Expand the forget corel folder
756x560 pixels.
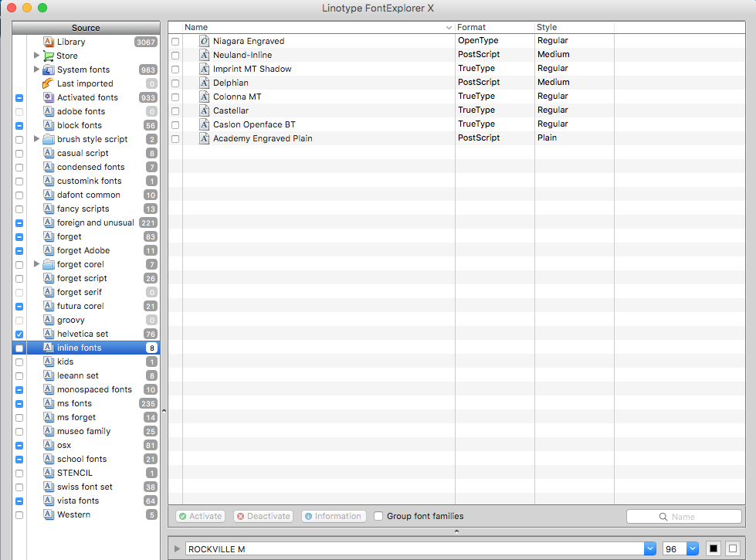[36, 264]
